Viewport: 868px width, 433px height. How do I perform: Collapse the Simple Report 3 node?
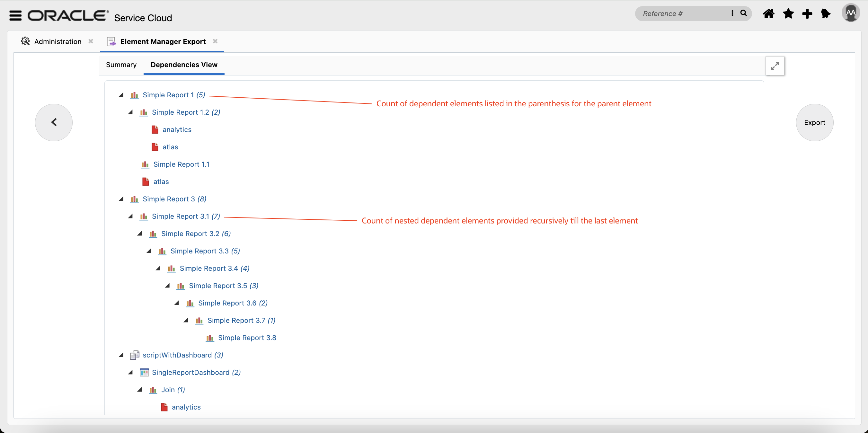coord(121,199)
